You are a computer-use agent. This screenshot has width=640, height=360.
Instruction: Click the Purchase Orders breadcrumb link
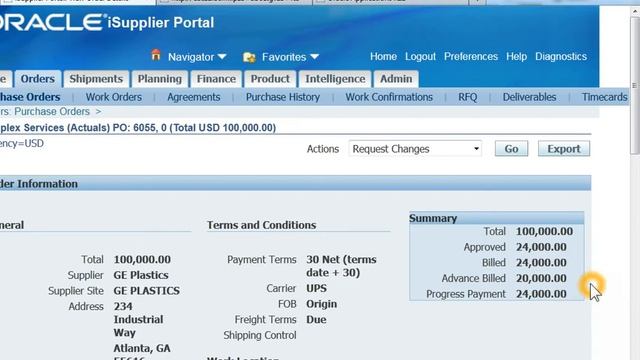52,111
